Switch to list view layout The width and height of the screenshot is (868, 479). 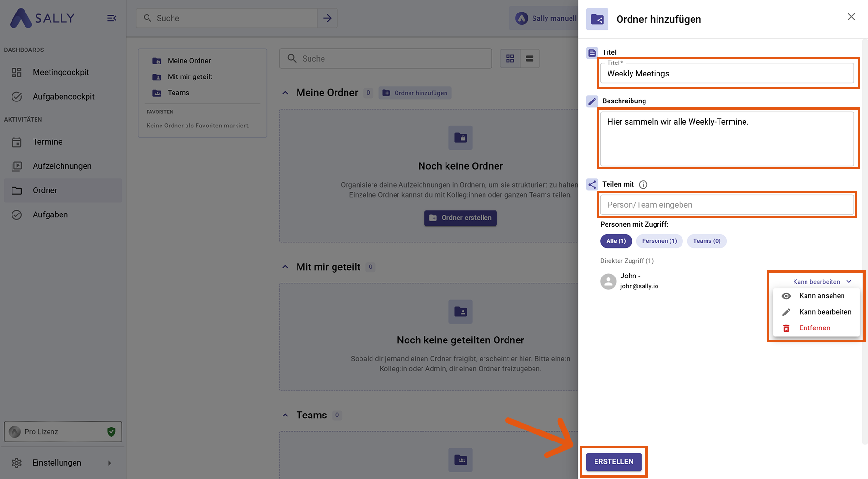coord(530,59)
